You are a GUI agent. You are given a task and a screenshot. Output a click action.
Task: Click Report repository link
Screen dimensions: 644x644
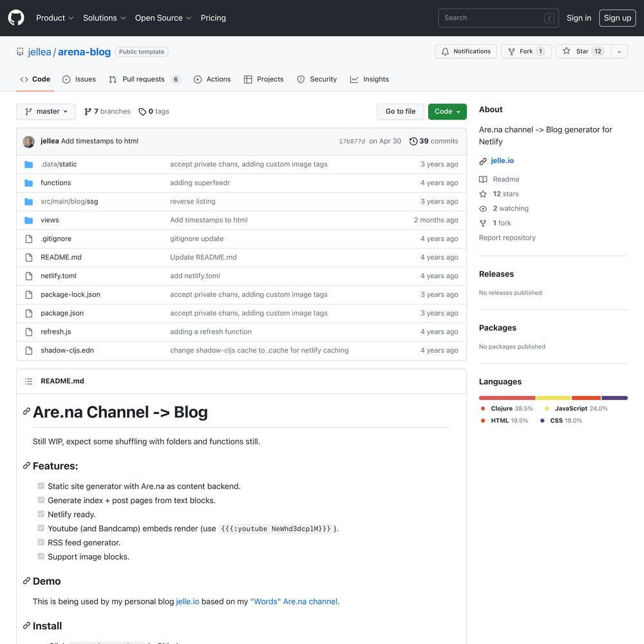[x=507, y=238]
